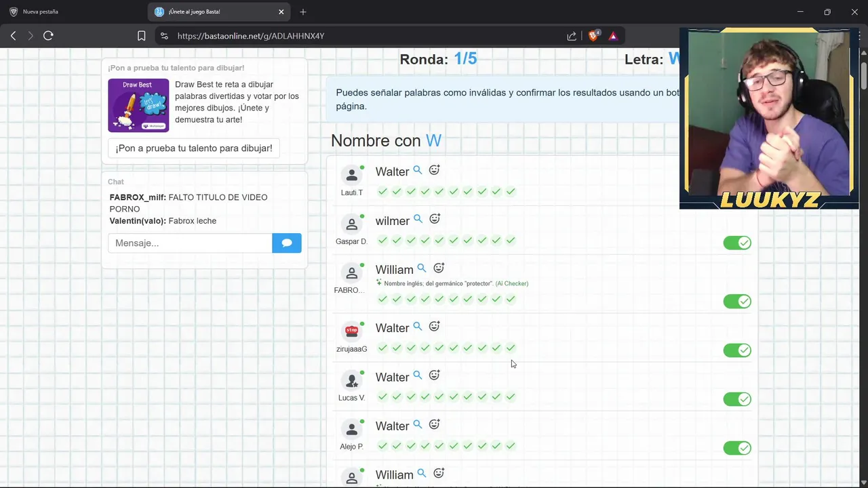This screenshot has height=488, width=868.
Task: Click zirujaaaG's stop-sign avatar
Action: [351, 331]
